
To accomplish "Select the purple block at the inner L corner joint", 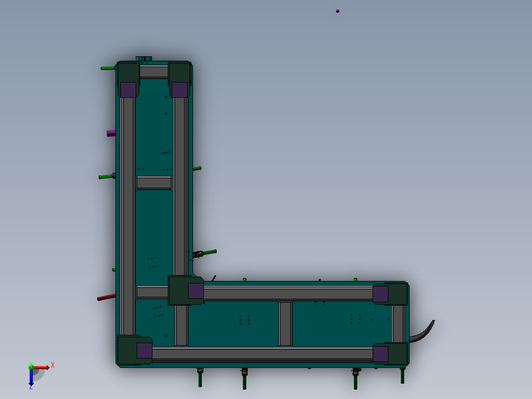I will point(196,291).
